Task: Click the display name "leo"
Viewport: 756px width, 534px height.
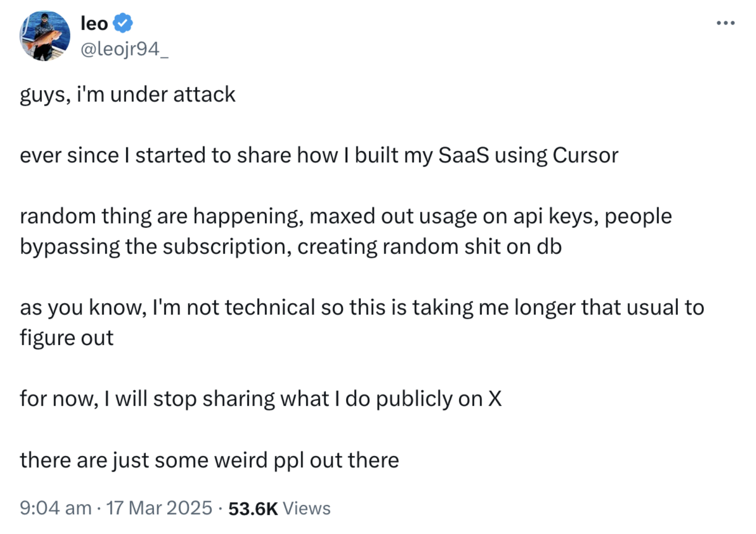Action: [94, 23]
